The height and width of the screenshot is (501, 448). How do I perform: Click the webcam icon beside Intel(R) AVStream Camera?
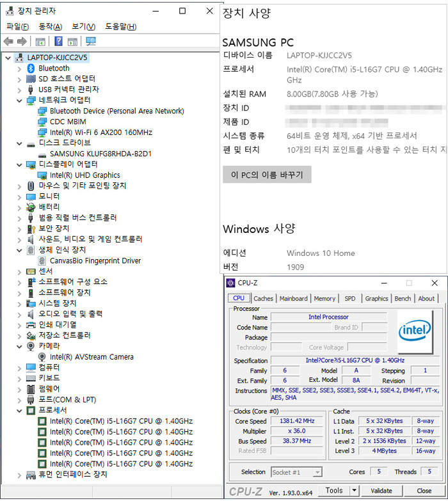(42, 356)
